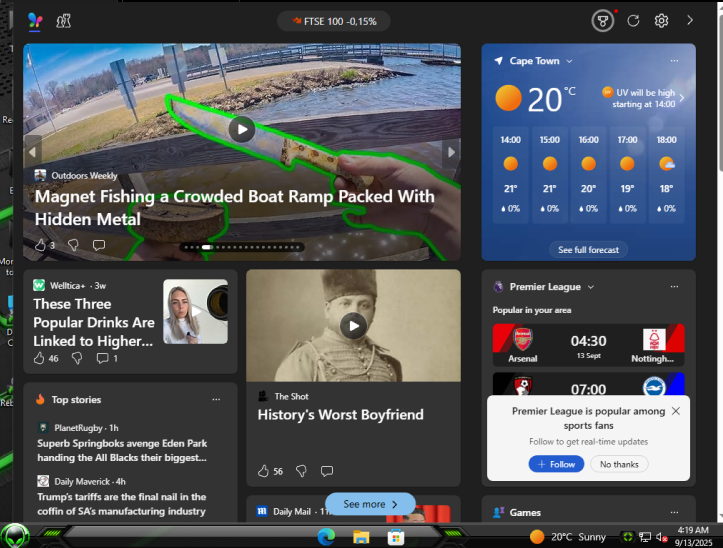This screenshot has width=723, height=548.
Task: Click See full forecast
Action: pyautogui.click(x=588, y=250)
